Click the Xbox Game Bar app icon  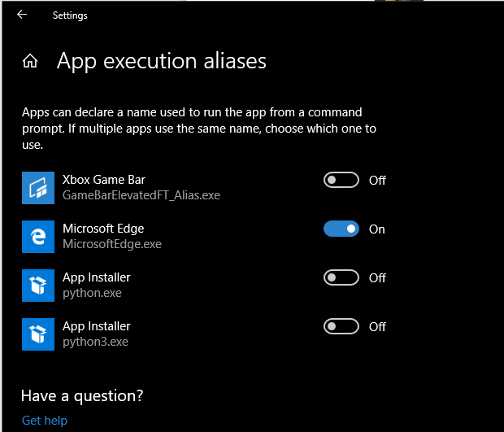tap(38, 188)
